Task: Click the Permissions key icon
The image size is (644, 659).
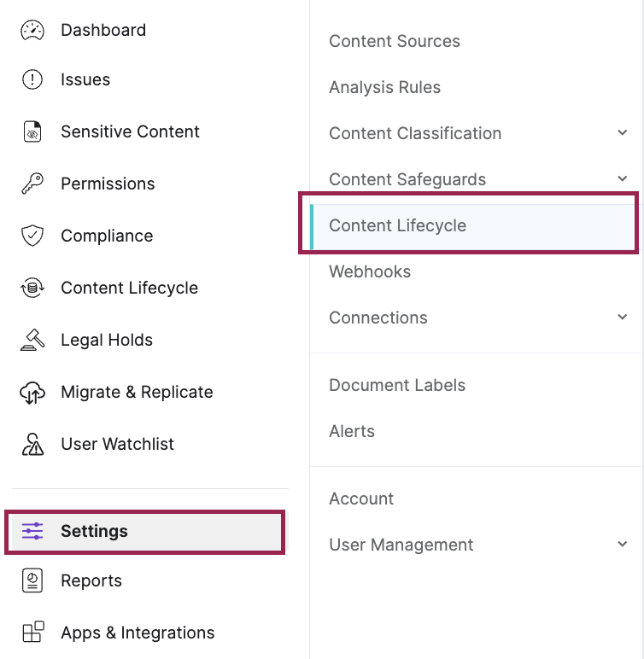Action: [32, 184]
